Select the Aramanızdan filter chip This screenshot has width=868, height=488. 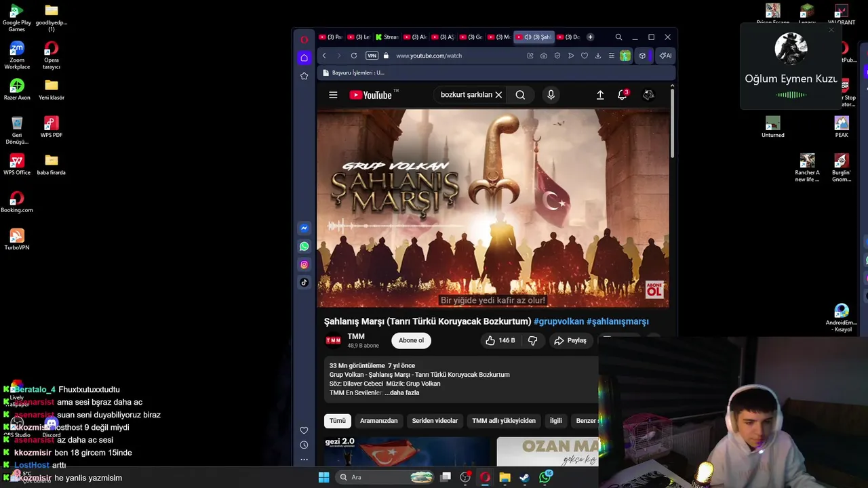[x=379, y=421]
